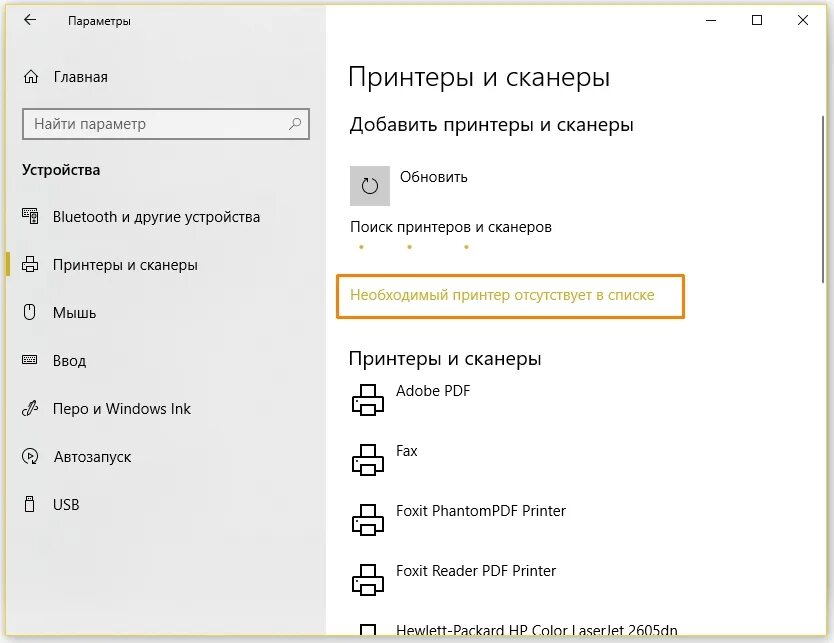Select Hewlett-Packard HP Color LaserJet 2605dn

tap(536, 631)
